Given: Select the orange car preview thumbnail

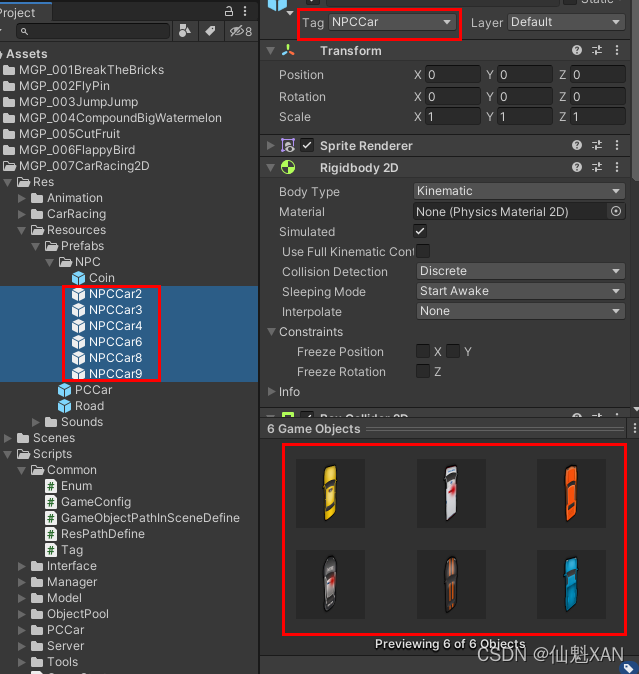Looking at the screenshot, I should (571, 493).
